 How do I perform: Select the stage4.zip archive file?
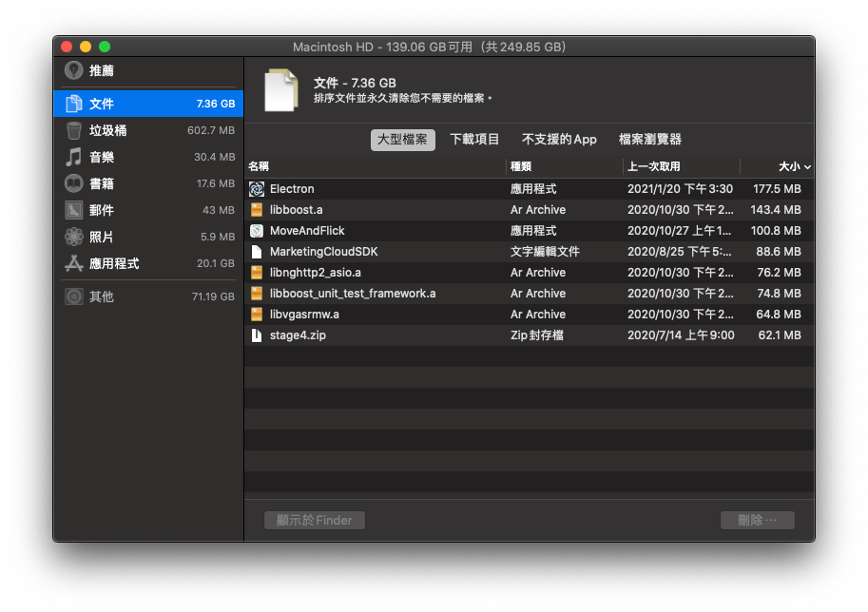[x=314, y=335]
